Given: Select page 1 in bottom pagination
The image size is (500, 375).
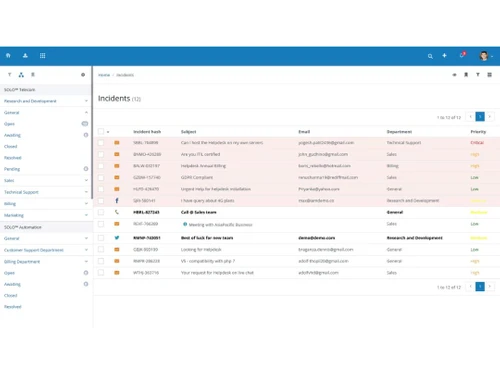Looking at the screenshot, I should click(x=480, y=287).
